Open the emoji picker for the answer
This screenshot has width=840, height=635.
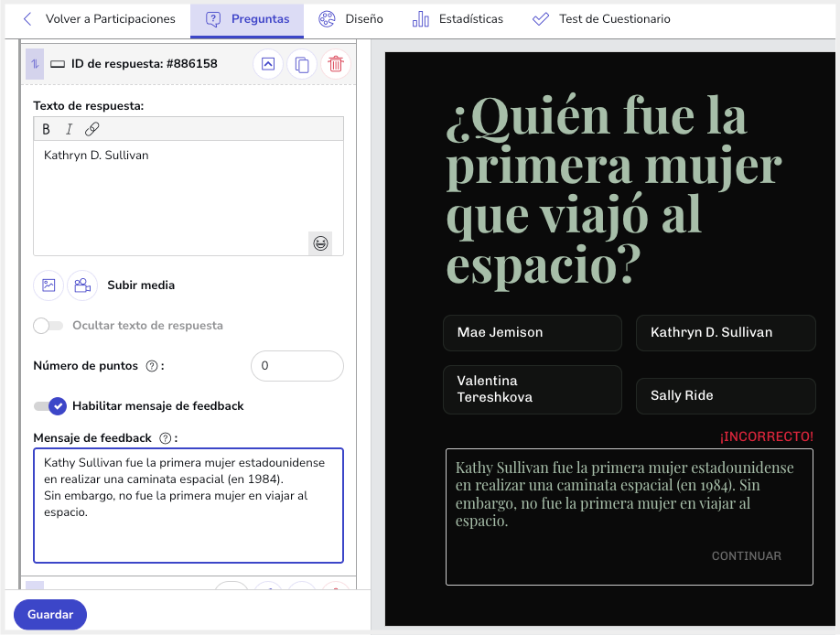(x=321, y=243)
